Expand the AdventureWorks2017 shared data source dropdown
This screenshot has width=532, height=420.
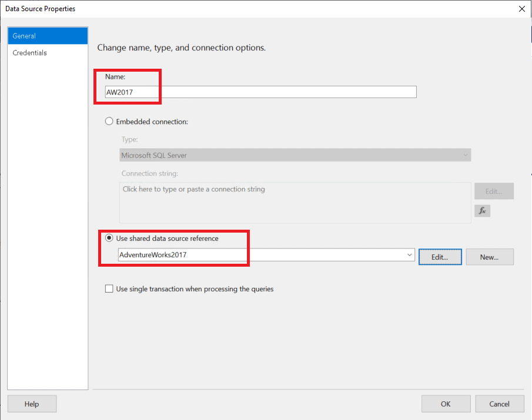click(x=410, y=255)
